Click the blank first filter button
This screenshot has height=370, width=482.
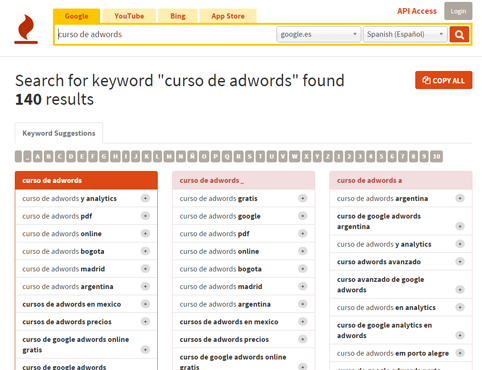coord(18,156)
